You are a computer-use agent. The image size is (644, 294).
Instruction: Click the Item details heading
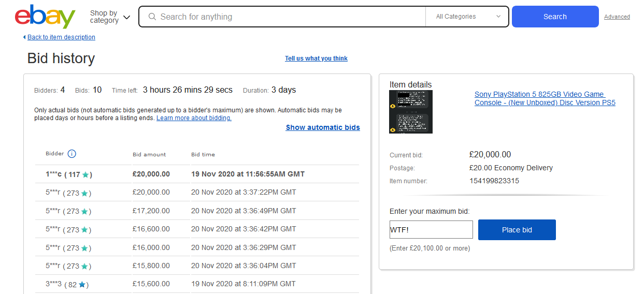410,84
